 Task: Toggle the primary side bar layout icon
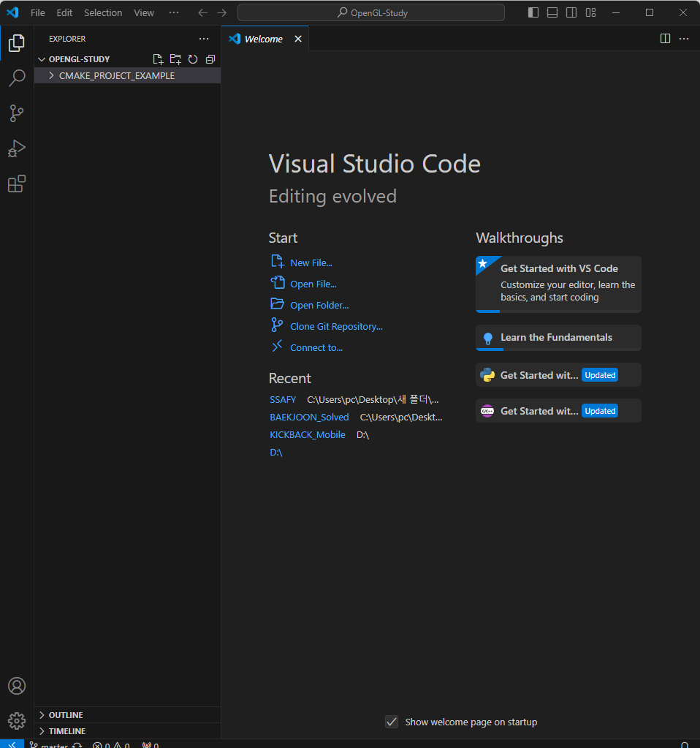pyautogui.click(x=533, y=13)
